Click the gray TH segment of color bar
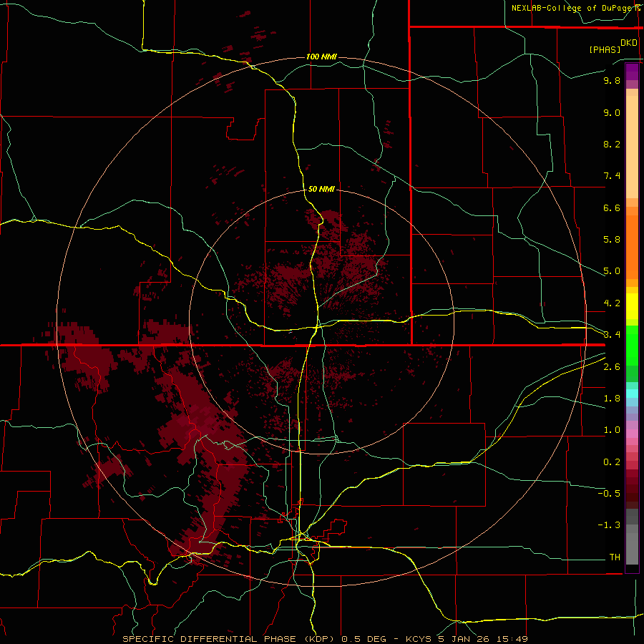Screen dimensions: 644x644 (632, 549)
